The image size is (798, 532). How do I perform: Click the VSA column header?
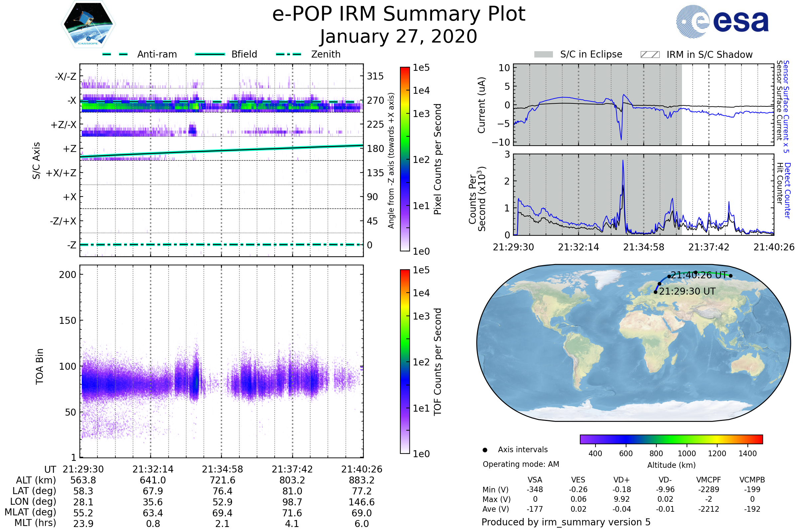[x=535, y=480]
